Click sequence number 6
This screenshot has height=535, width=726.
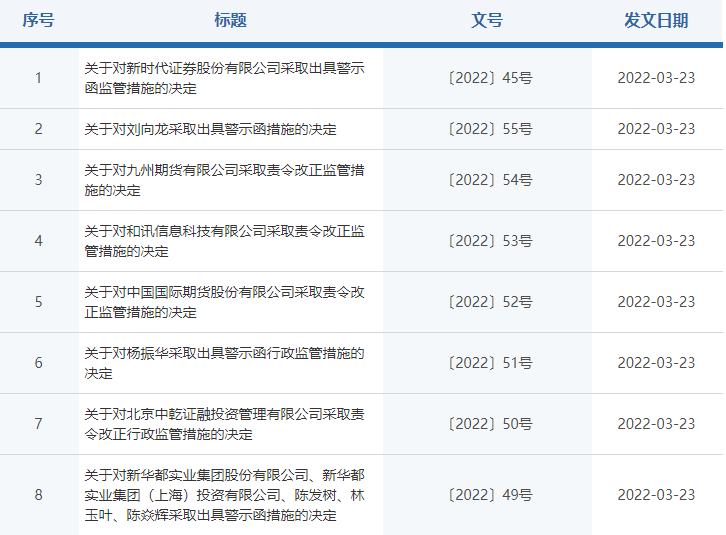point(38,363)
